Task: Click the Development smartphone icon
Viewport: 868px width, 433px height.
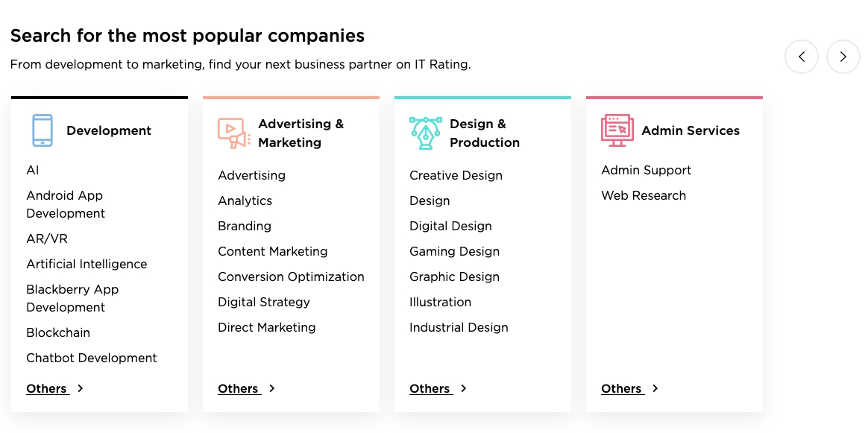Action: [43, 130]
